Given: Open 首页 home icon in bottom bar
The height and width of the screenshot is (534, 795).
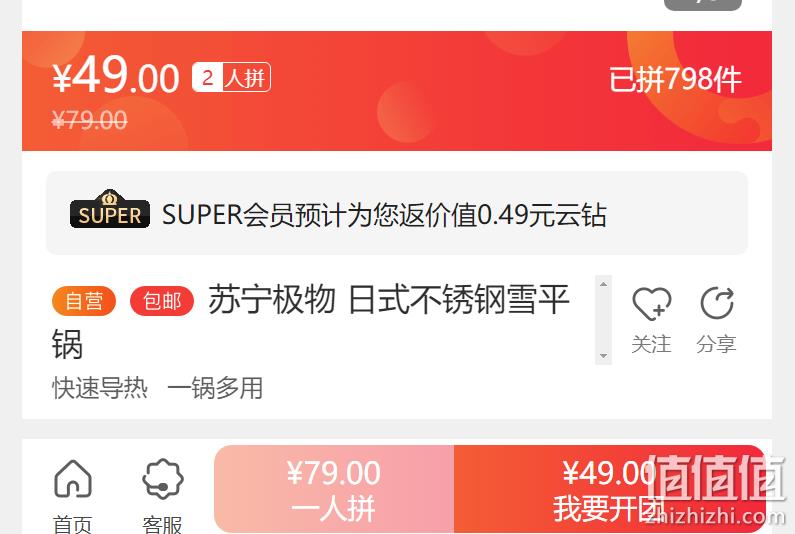Looking at the screenshot, I should pos(73,479).
